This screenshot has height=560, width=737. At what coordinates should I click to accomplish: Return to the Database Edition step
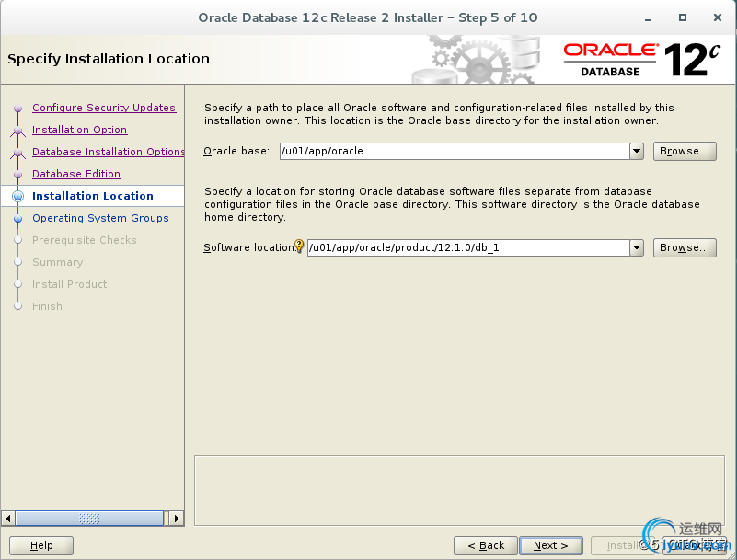[76, 174]
